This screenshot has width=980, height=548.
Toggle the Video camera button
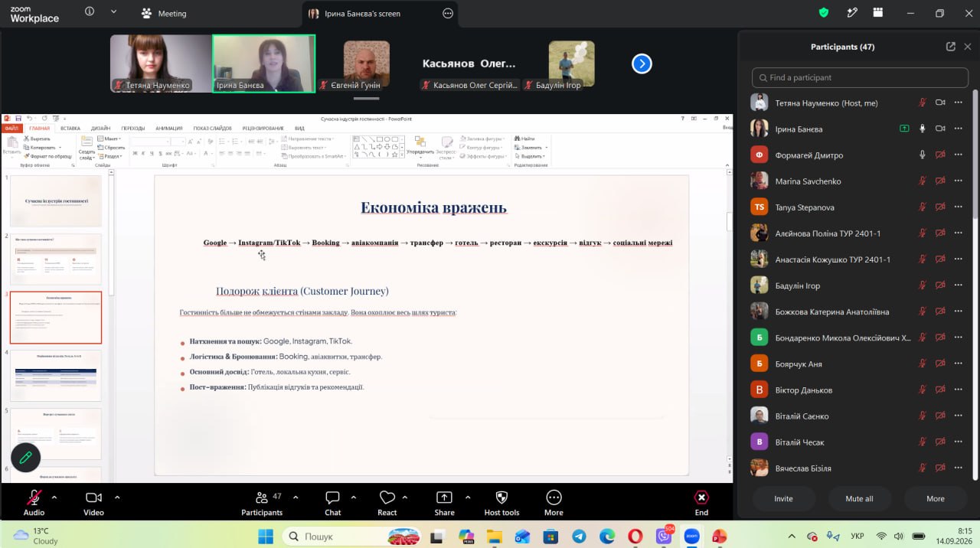coord(93,497)
